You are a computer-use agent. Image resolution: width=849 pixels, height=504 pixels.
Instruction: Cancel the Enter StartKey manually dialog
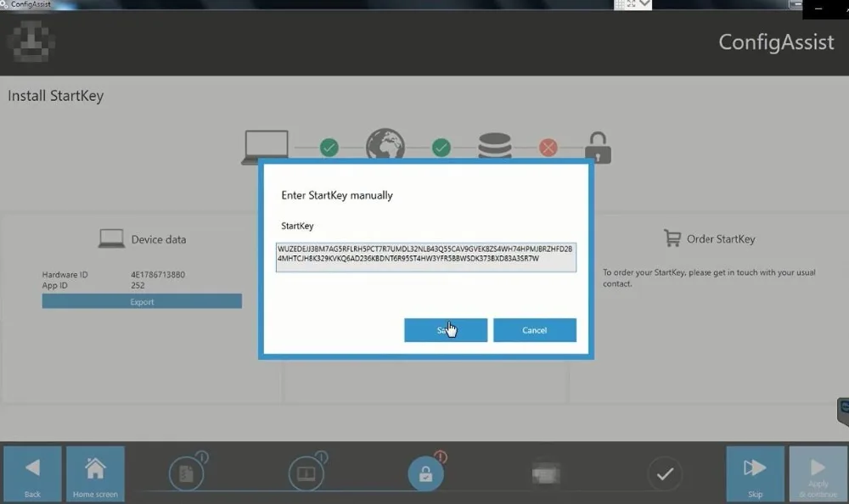click(534, 330)
